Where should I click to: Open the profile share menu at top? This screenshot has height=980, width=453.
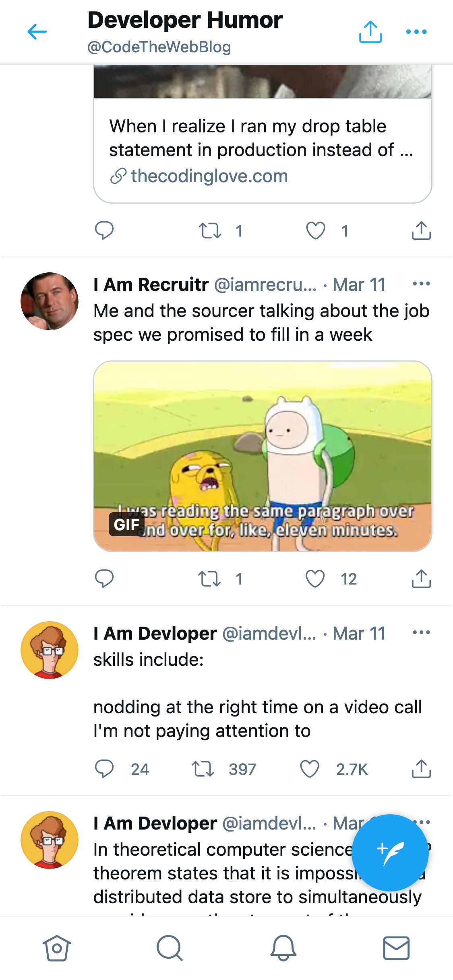(370, 31)
